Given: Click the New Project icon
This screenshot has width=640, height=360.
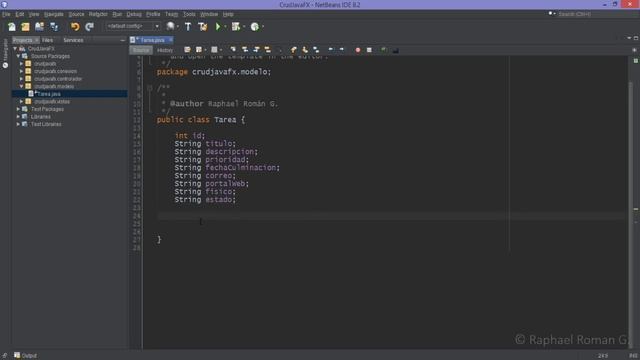Looking at the screenshot, I should (x=25, y=27).
